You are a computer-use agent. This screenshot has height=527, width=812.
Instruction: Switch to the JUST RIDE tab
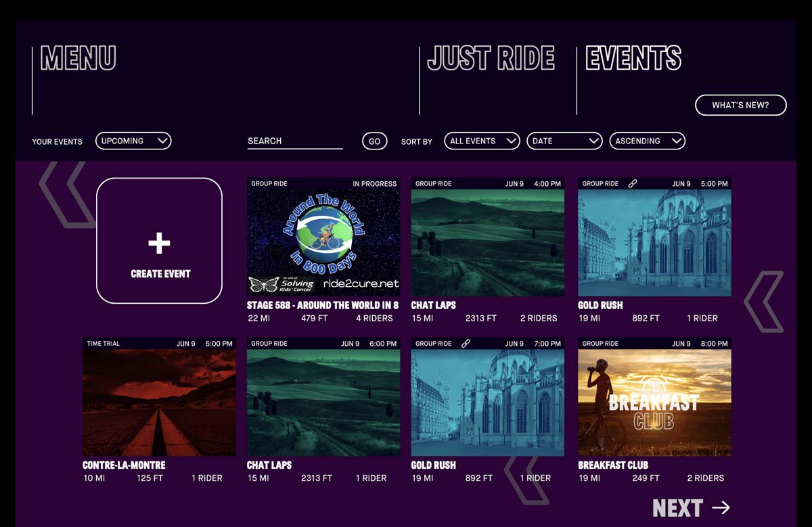pos(491,58)
